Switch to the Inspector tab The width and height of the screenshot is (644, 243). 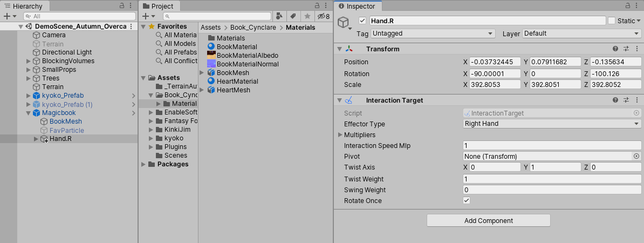point(357,6)
